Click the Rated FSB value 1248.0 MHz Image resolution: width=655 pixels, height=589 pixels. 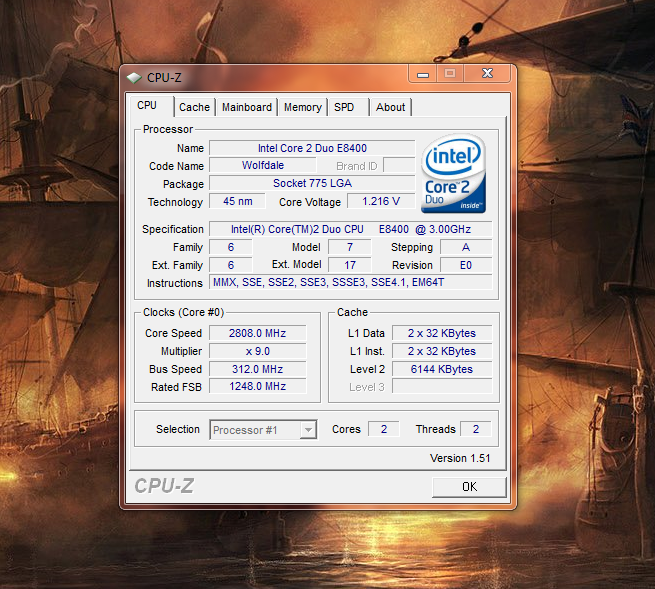click(x=257, y=386)
